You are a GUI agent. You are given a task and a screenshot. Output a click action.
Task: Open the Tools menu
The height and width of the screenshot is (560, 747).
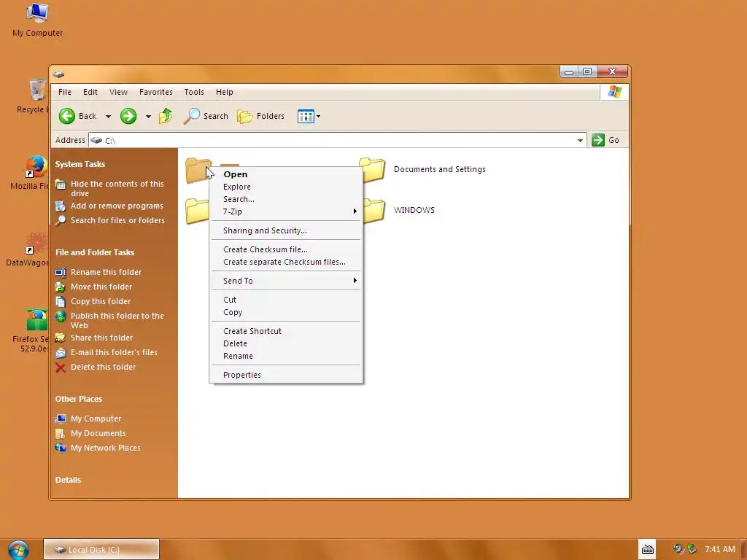tap(194, 92)
